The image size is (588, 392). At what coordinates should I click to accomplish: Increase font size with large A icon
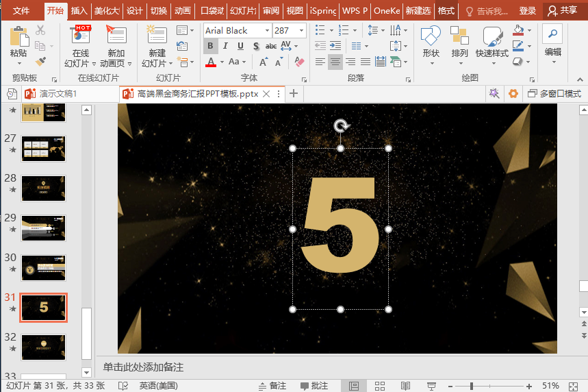pos(264,62)
